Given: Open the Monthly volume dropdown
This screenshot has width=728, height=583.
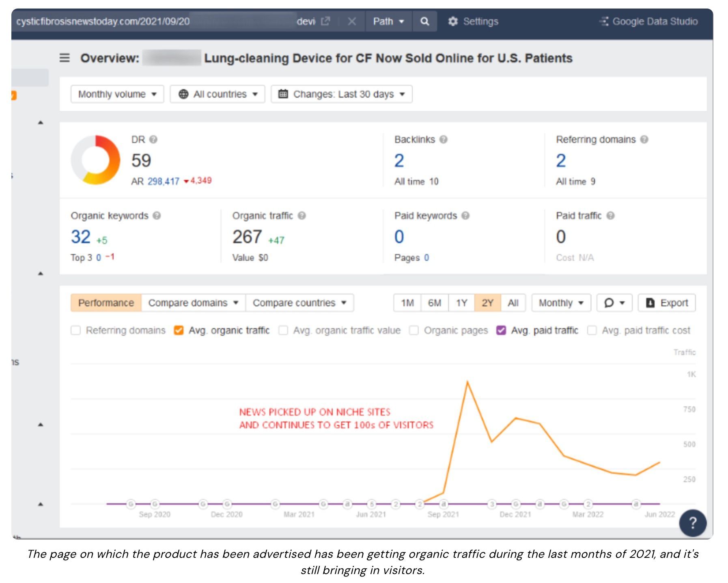Looking at the screenshot, I should click(117, 94).
